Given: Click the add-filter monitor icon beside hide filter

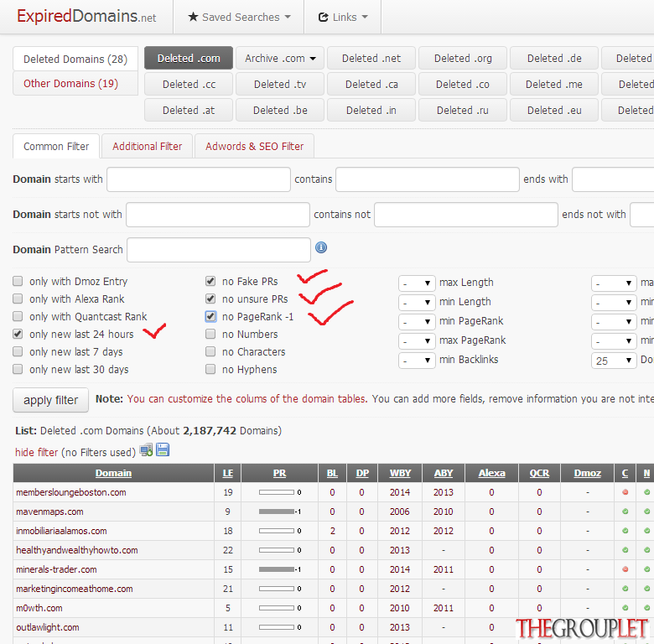Looking at the screenshot, I should pos(146,450).
